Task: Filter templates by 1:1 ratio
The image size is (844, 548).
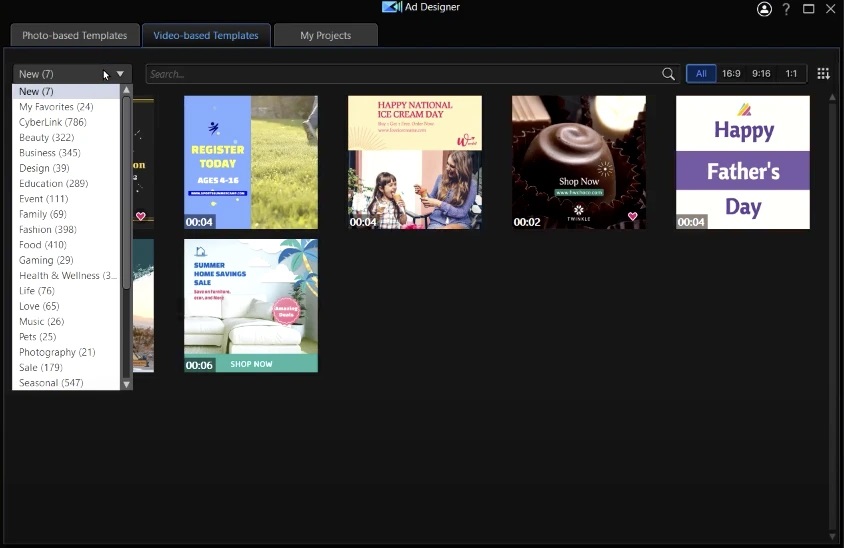Action: (x=791, y=74)
